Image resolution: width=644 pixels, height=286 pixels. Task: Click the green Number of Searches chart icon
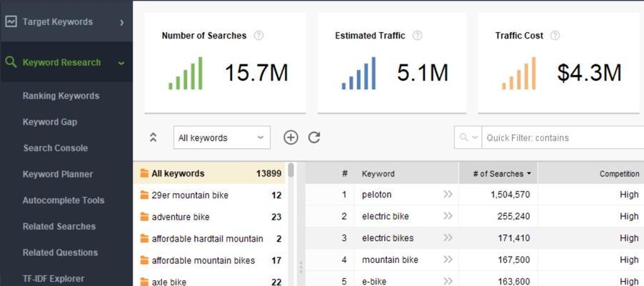click(185, 73)
